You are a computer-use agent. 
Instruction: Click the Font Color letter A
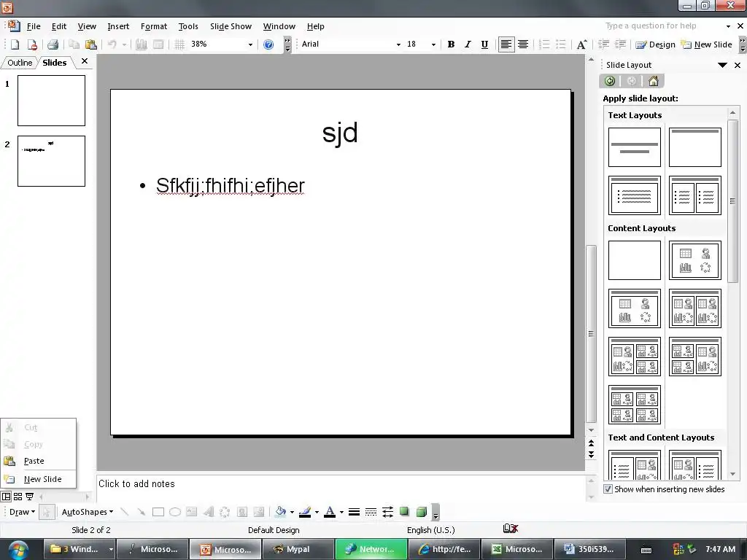click(330, 512)
